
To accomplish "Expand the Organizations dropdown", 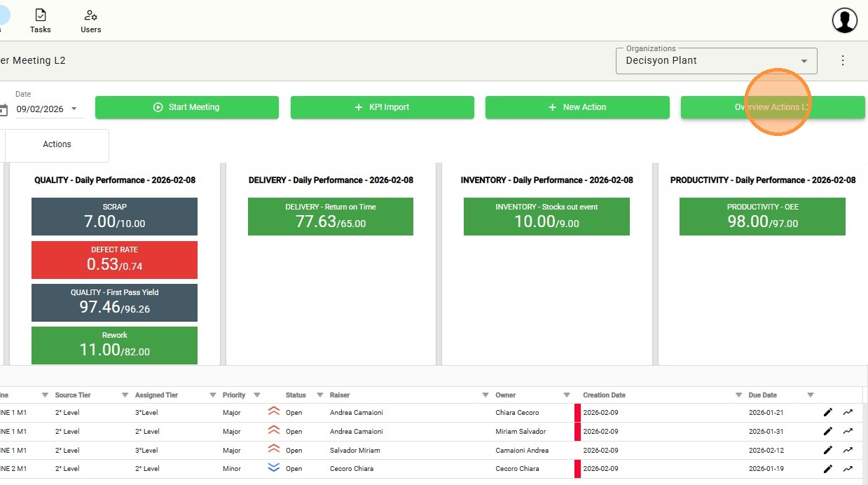I will pyautogui.click(x=804, y=61).
